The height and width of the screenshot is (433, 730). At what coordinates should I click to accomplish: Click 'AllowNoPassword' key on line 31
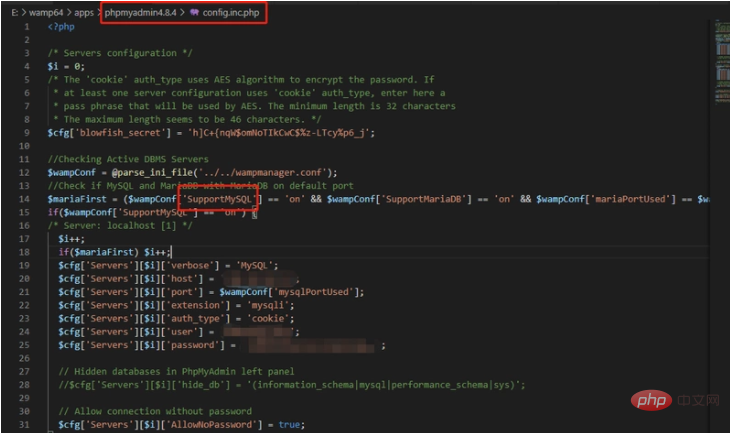pyautogui.click(x=212, y=425)
